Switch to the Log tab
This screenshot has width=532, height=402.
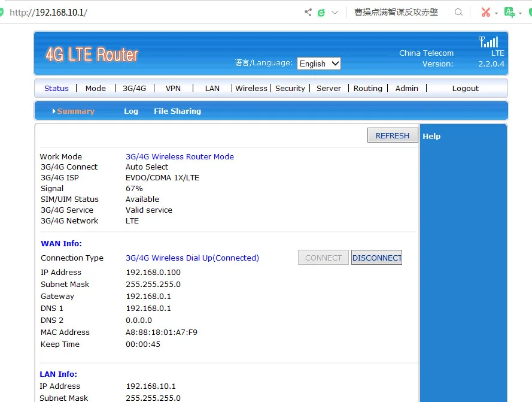[x=131, y=111]
